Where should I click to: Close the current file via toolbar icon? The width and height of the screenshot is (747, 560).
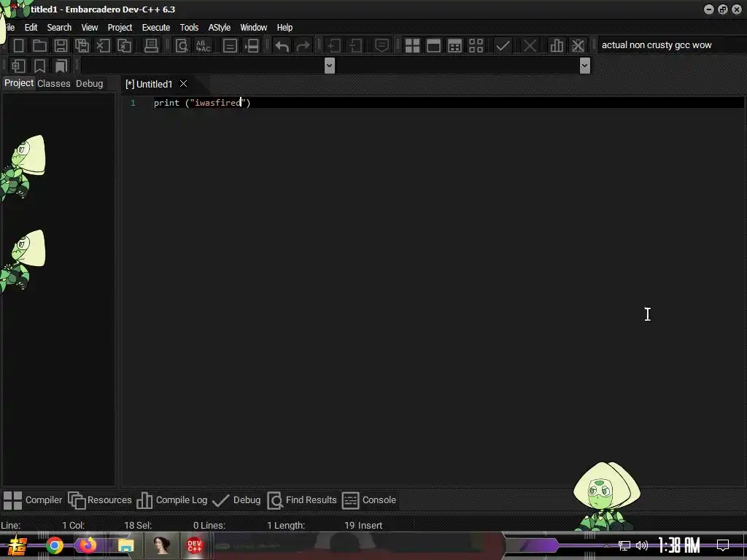pos(103,46)
